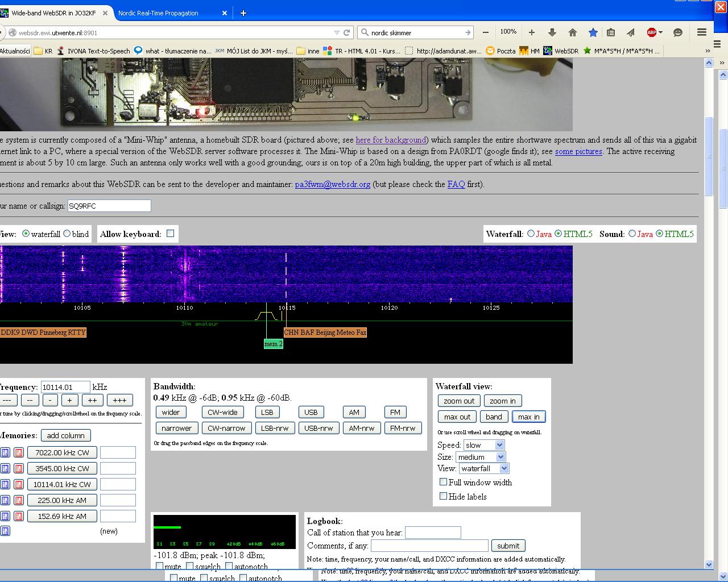Open the downloads arrow icon
This screenshot has height=582, width=728.
552,32
